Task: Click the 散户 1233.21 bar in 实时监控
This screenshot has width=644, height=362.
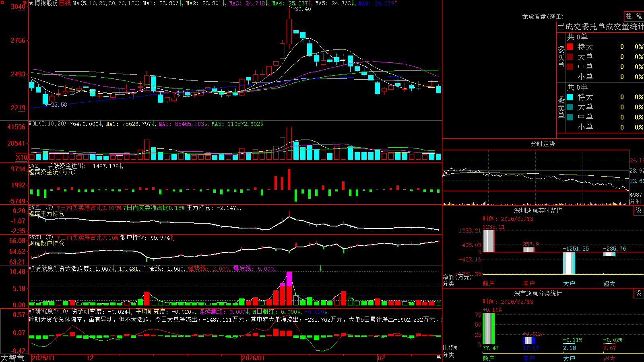Action: pos(488,241)
